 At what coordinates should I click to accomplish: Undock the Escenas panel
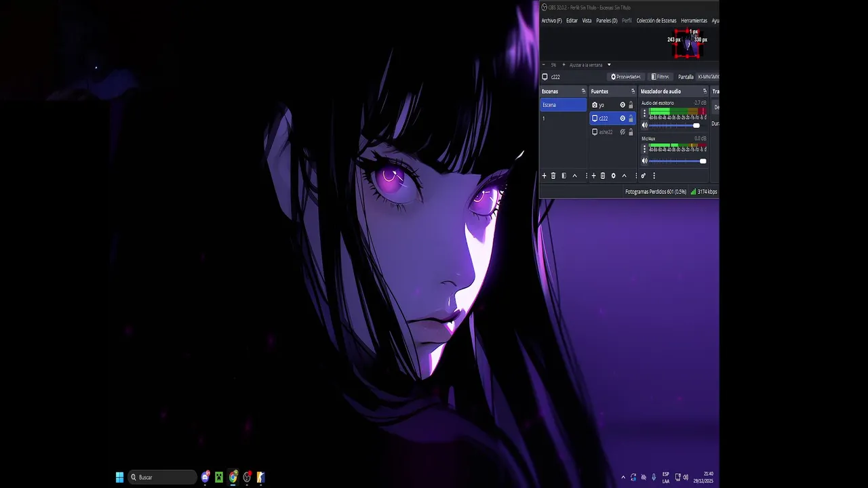583,91
